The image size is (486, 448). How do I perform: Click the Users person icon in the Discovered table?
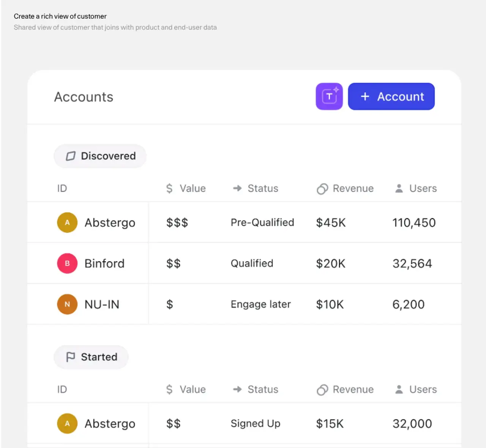(399, 188)
